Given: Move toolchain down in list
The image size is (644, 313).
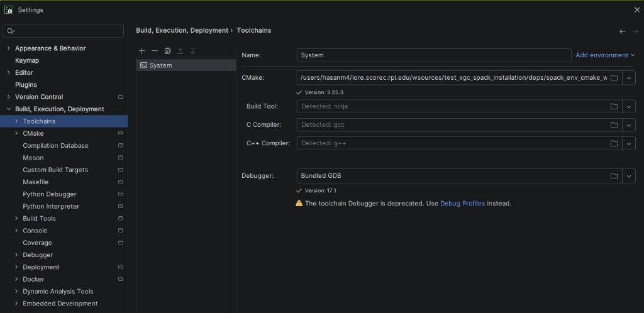Looking at the screenshot, I should coord(192,51).
